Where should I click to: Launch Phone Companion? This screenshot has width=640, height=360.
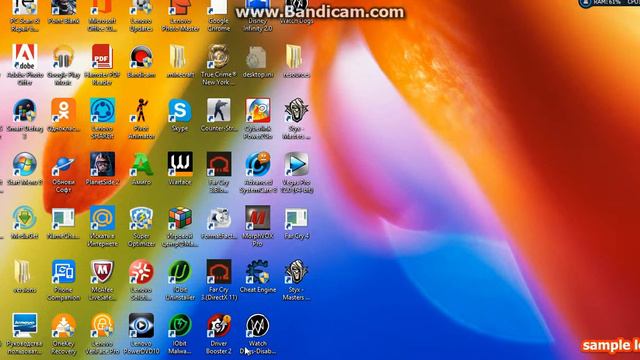coord(63,280)
